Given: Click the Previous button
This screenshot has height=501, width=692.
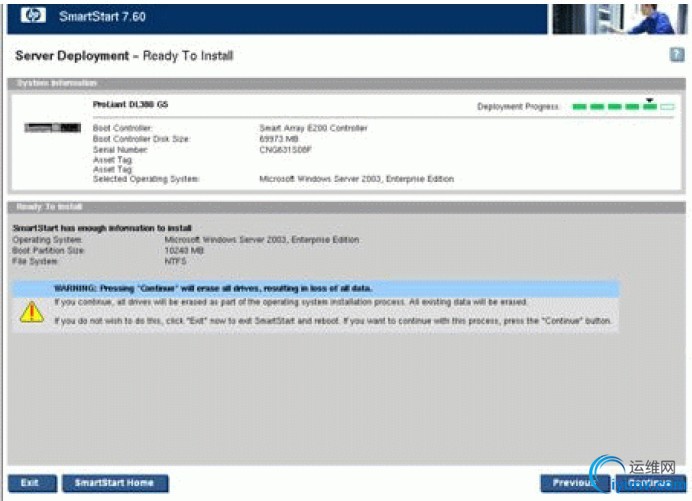Looking at the screenshot, I should 575,483.
